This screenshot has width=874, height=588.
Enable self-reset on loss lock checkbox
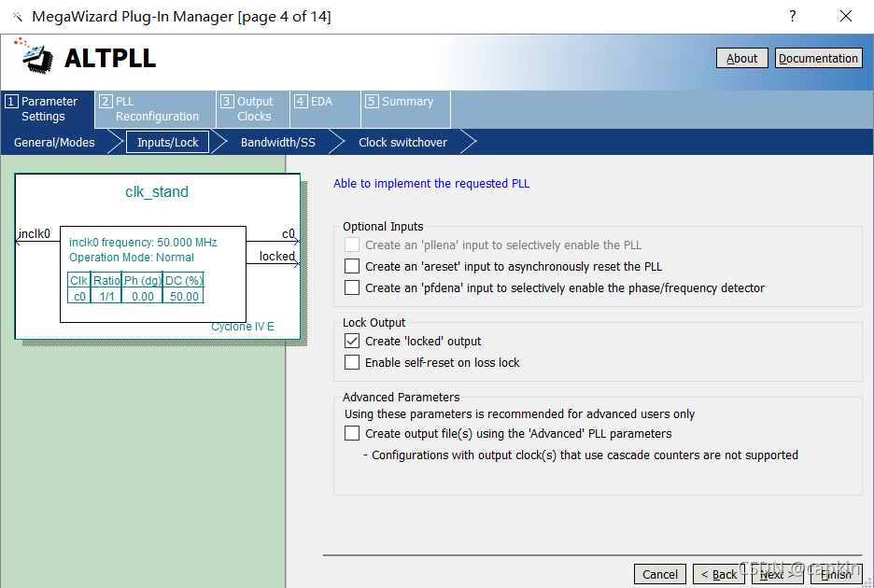pos(352,362)
